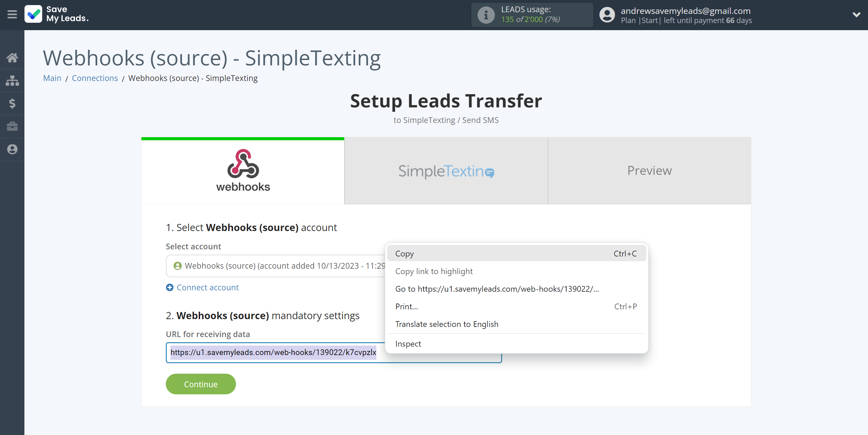The width and height of the screenshot is (868, 435).
Task: Click the Preview tab label
Action: [x=650, y=170]
